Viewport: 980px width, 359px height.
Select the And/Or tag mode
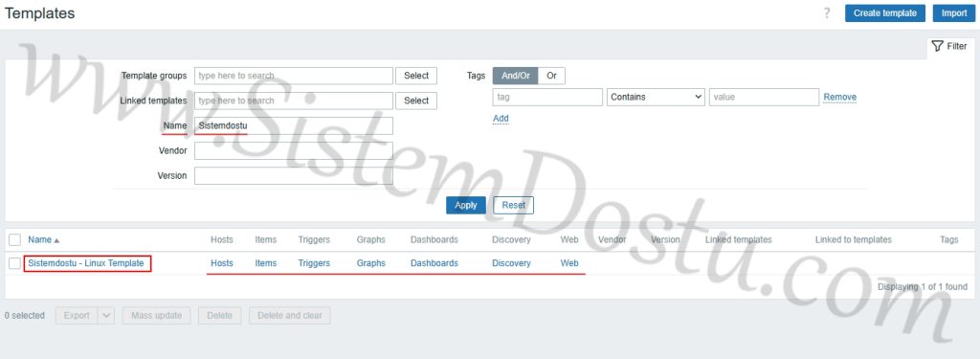(516, 76)
